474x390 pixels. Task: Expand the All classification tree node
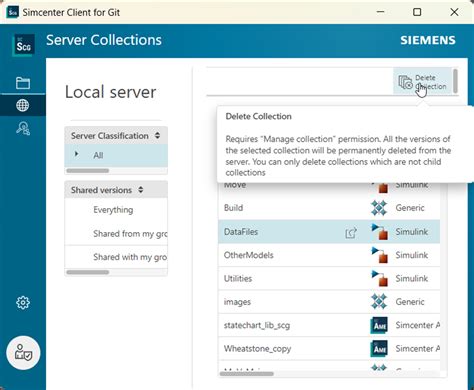coord(77,154)
